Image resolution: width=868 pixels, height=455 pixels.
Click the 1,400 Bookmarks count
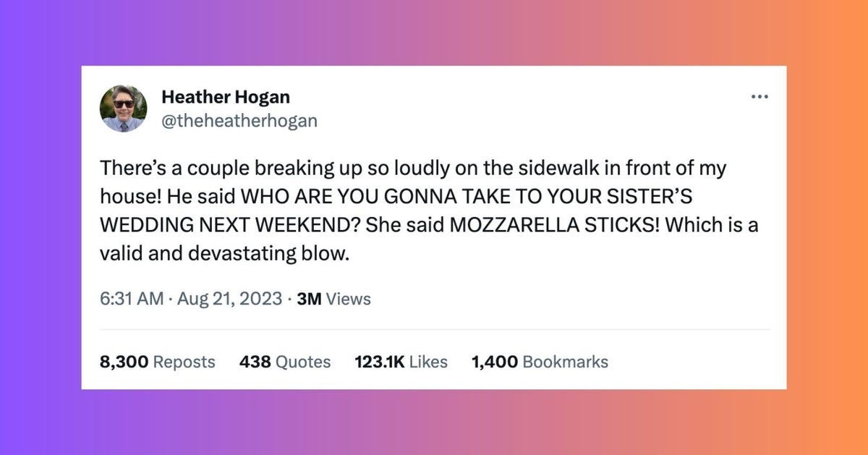[x=539, y=362]
